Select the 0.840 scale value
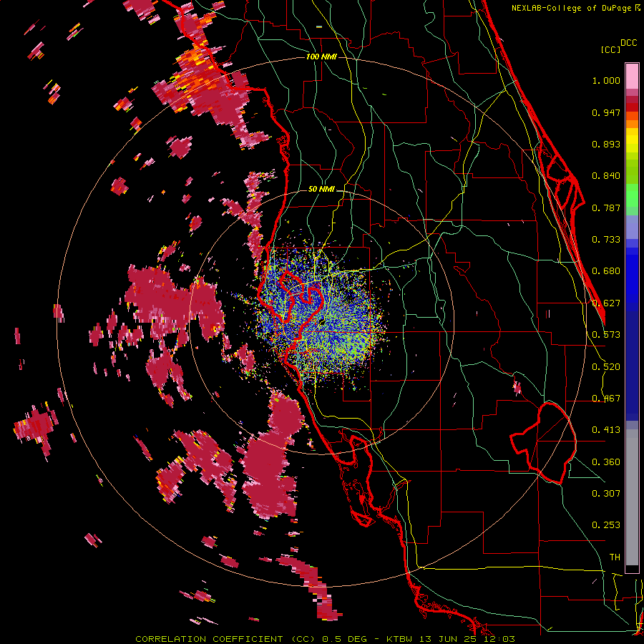 point(606,176)
